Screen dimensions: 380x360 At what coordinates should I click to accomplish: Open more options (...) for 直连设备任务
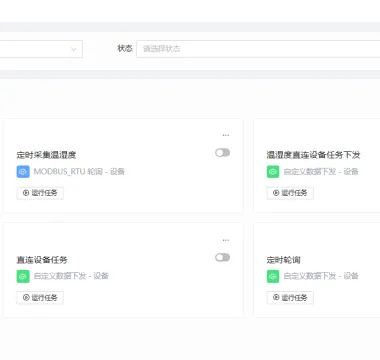pos(226,240)
